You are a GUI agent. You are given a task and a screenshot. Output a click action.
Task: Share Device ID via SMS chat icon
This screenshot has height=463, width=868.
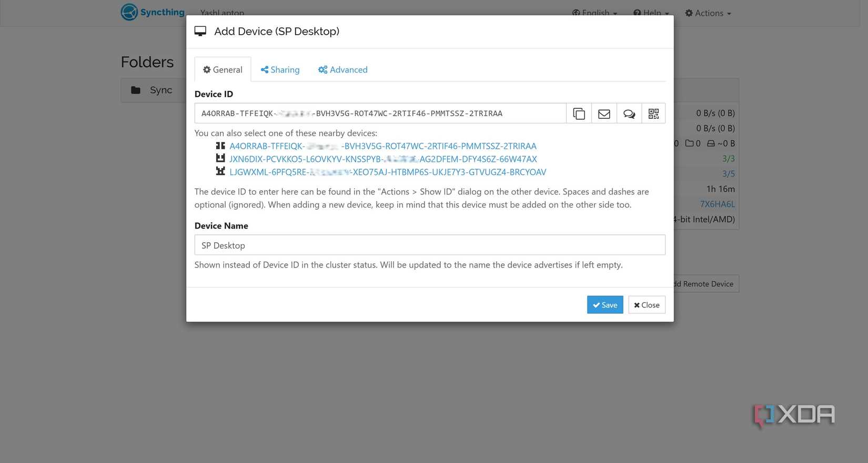(629, 114)
